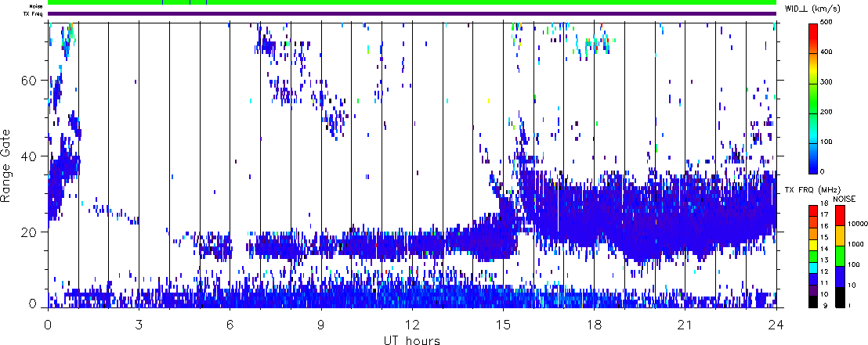
Task: Click the '9' label on TX FRQ colorbar
Action: point(826,306)
